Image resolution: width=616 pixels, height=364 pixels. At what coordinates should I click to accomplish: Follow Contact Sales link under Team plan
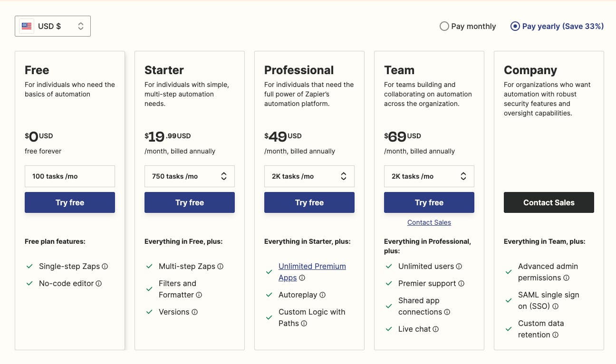coord(429,222)
